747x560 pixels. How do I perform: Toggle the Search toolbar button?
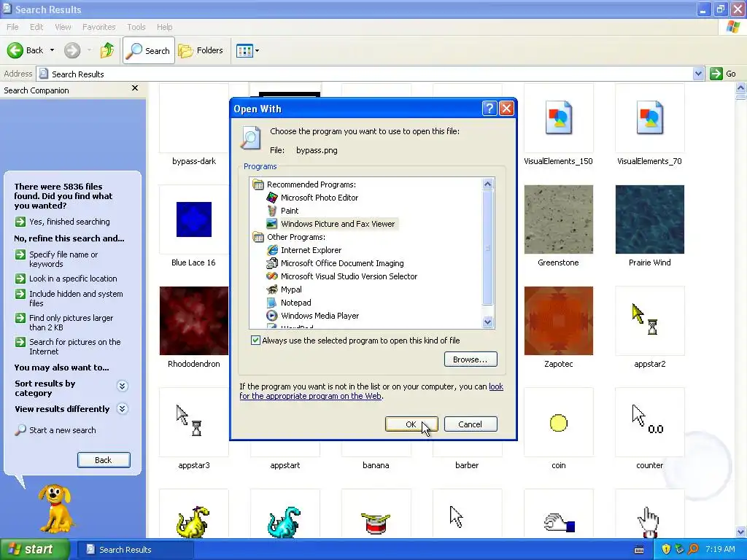149,50
